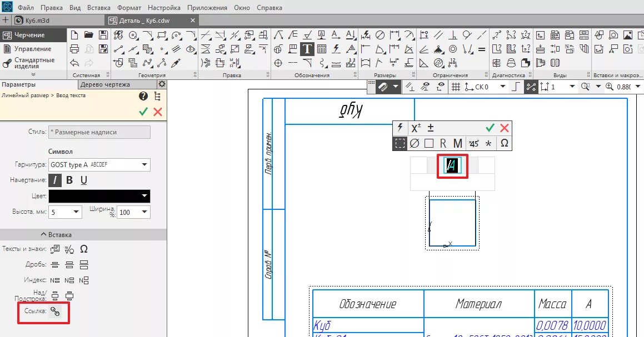Cancel with red X in Параметры panel
The image size is (644, 337).
pos(158,112)
